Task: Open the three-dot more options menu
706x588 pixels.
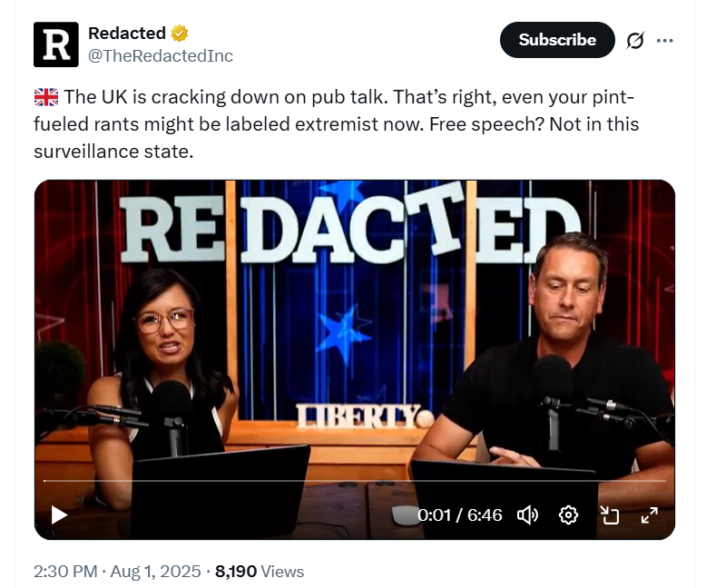Action: (664, 41)
